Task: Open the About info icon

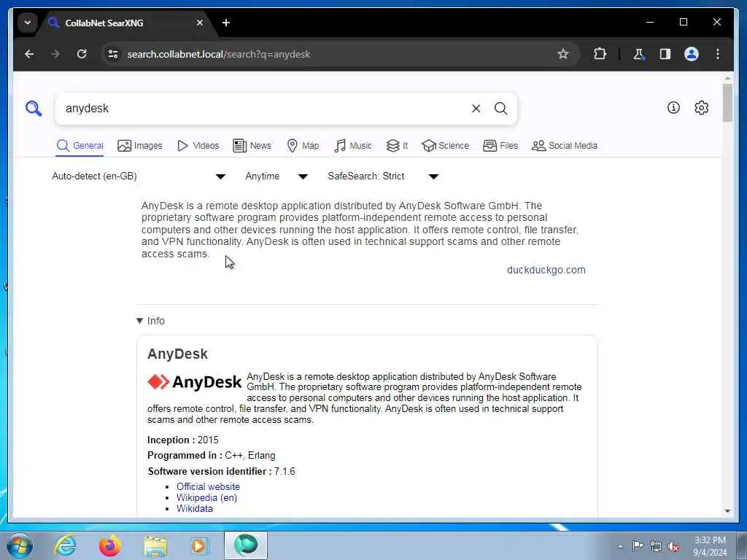Action: pyautogui.click(x=673, y=108)
